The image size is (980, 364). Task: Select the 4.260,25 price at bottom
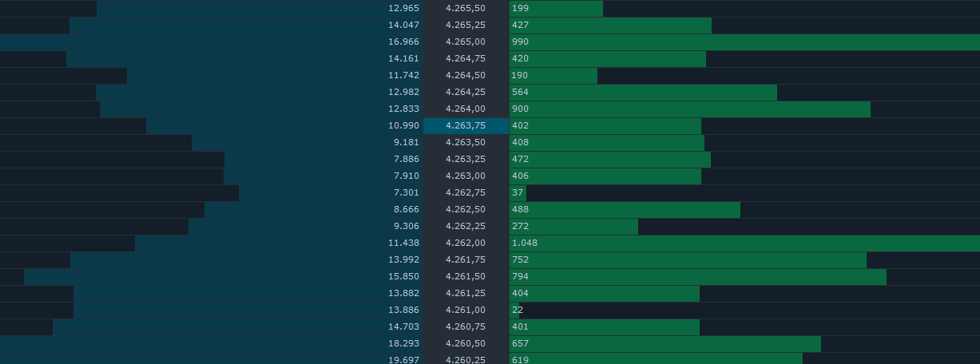(x=466, y=360)
